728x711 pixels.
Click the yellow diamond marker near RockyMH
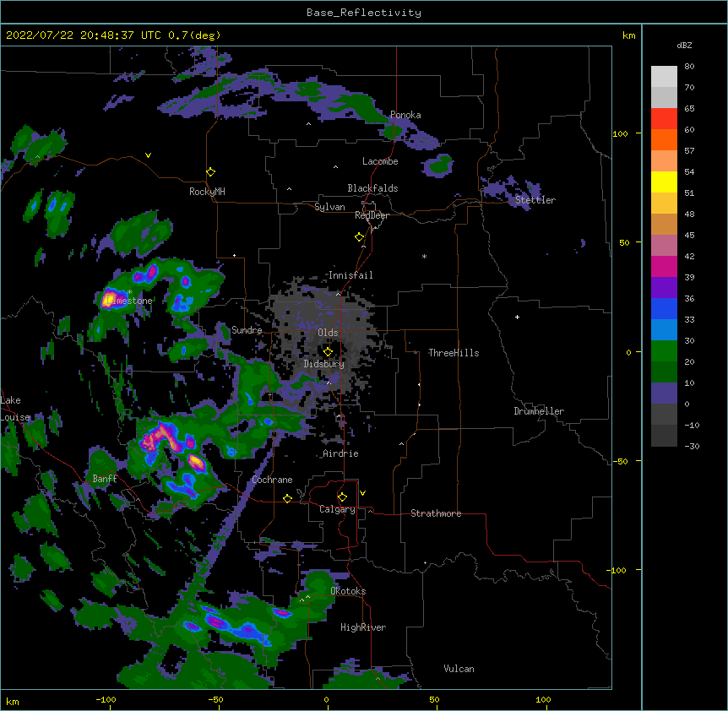210,172
